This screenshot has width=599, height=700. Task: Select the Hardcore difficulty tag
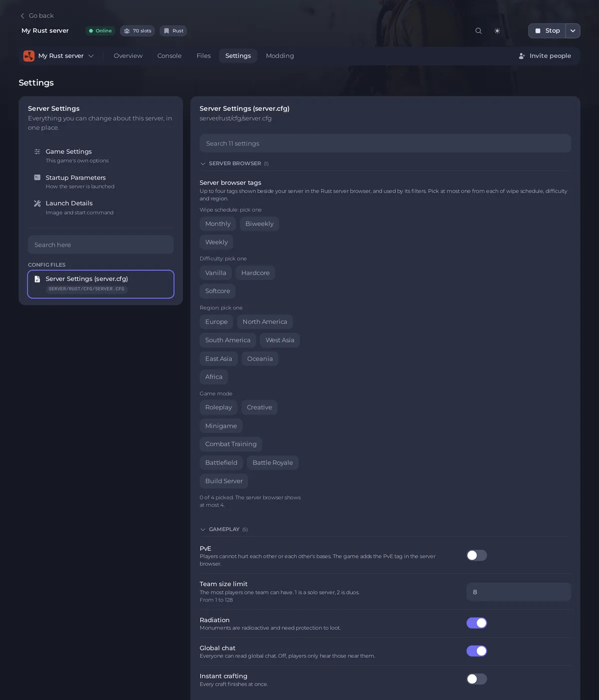[x=256, y=273]
